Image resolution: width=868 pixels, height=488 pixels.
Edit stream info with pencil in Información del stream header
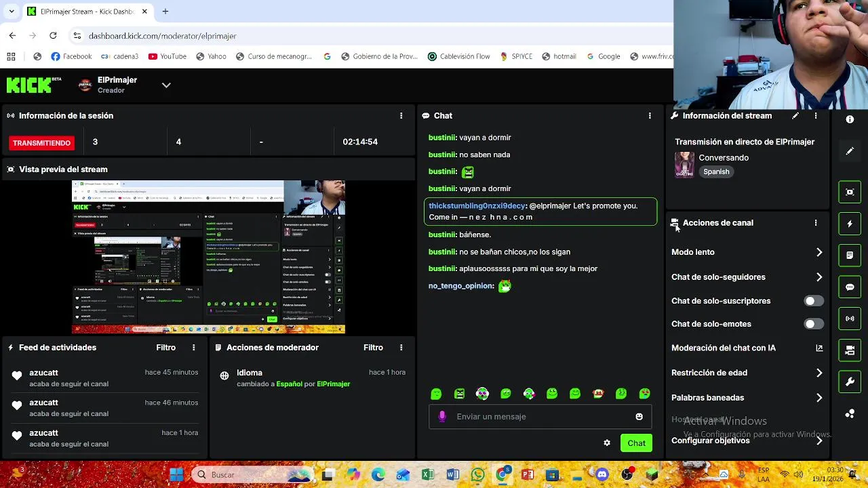pyautogui.click(x=795, y=116)
